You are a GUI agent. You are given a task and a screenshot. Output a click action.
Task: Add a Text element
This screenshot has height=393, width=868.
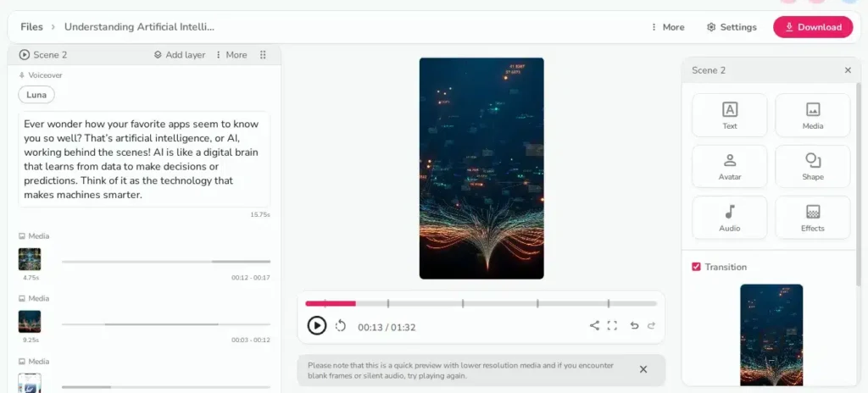pos(730,115)
